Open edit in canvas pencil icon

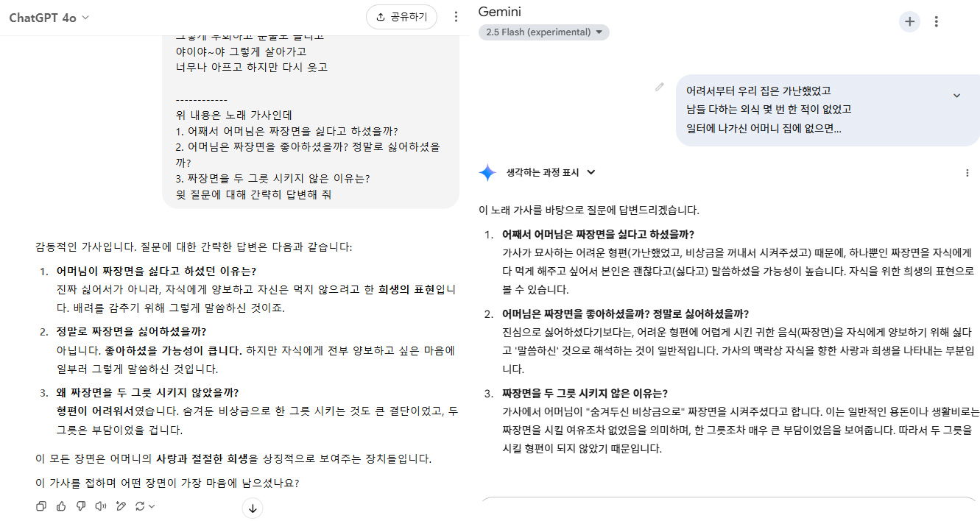point(121,506)
